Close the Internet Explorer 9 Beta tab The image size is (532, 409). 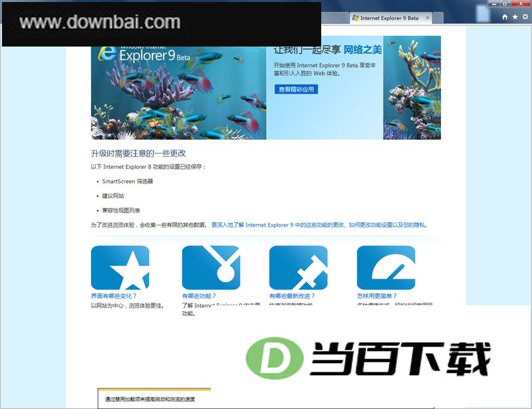[x=428, y=18]
